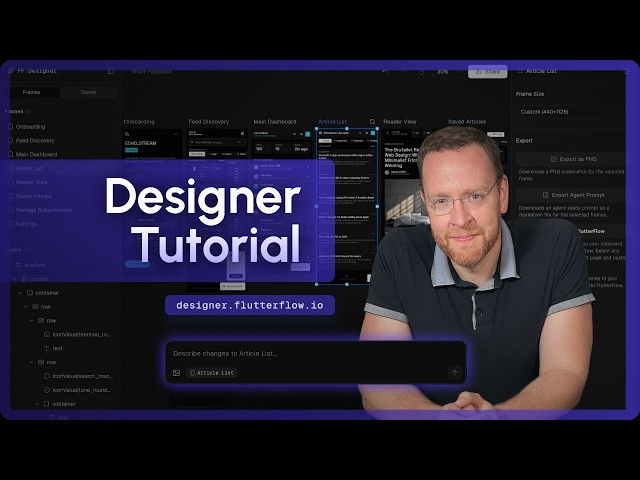This screenshot has height=480, width=640.
Task: Collapse the Frames section with the minus icon
Action: click(x=112, y=111)
